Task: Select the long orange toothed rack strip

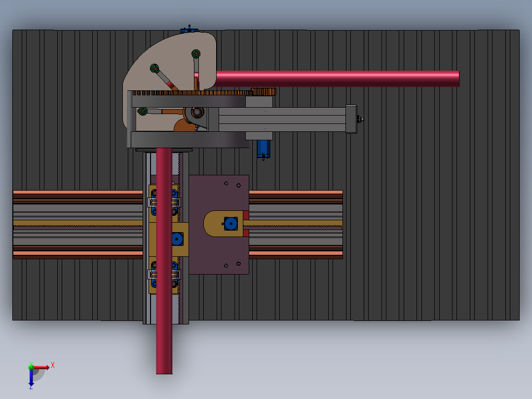Action: click(x=191, y=93)
